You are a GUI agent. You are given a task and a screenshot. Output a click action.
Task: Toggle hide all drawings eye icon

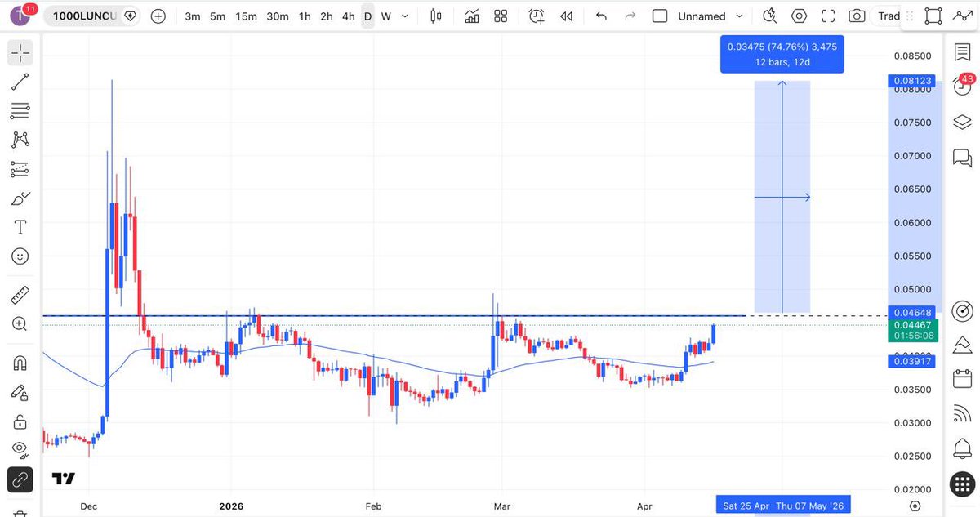pos(20,450)
